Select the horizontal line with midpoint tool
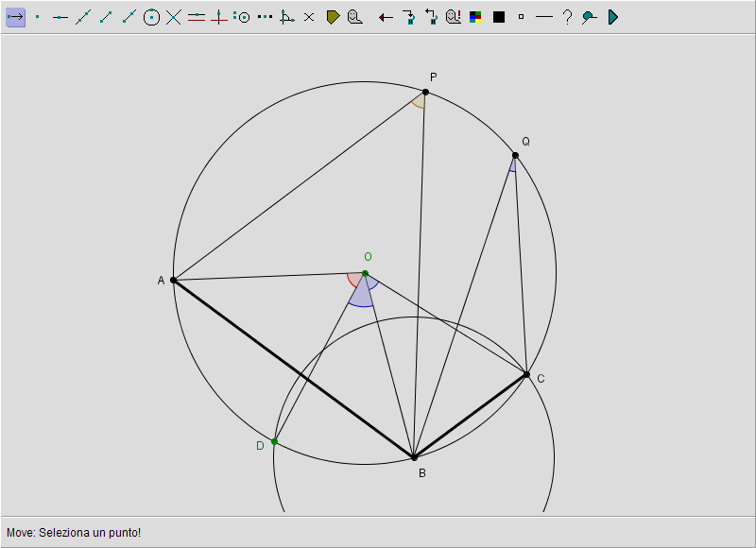Screen dimensions: 756x548 [x=60, y=17]
